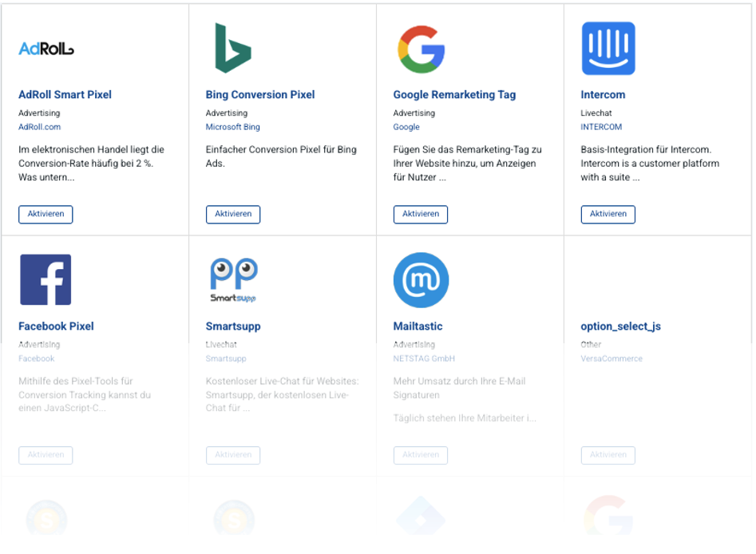Click 'Advertising' category under Google Remarketing Tag
The height and width of the screenshot is (554, 756).
coord(414,113)
